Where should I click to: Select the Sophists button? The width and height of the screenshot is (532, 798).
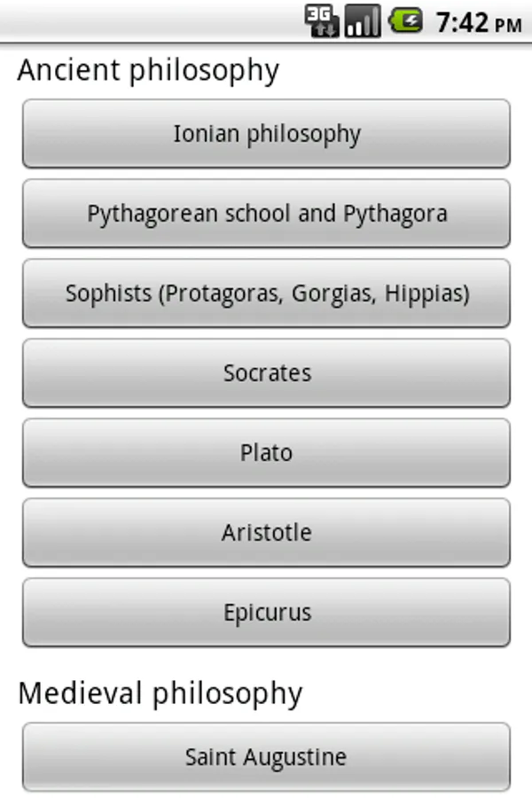pyautogui.click(x=266, y=293)
